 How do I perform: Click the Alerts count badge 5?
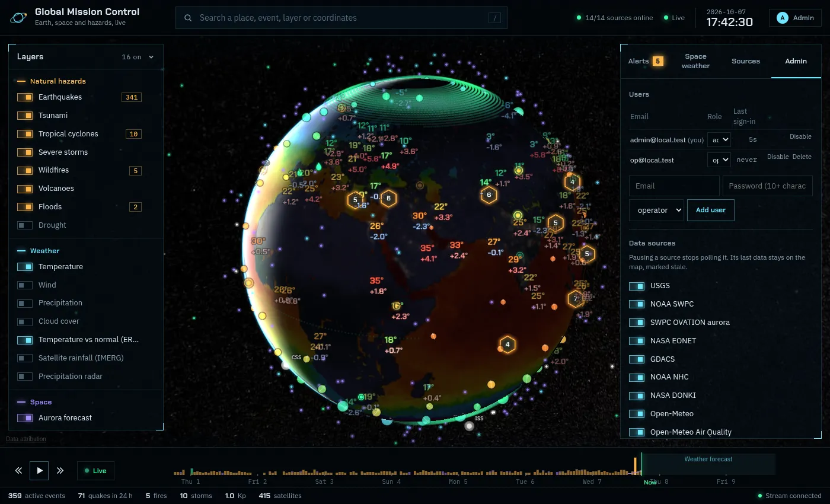click(x=657, y=61)
